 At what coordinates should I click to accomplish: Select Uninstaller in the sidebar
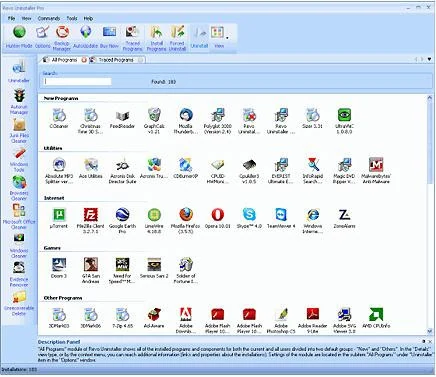coord(19,72)
